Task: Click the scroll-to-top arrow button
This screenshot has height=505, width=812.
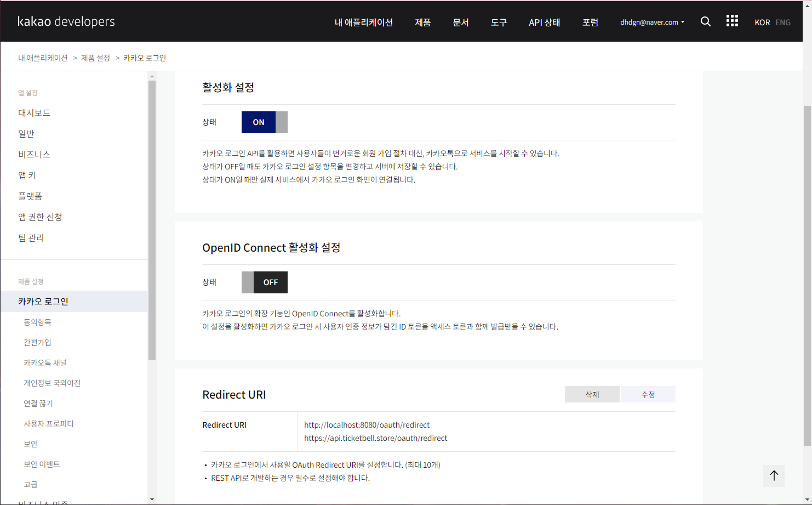Action: (774, 475)
